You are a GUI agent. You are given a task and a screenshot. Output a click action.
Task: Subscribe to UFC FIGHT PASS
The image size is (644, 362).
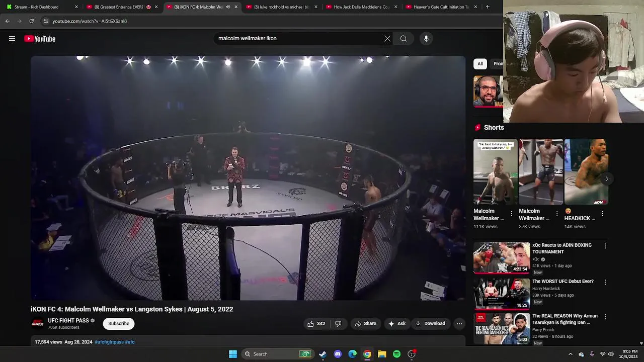(119, 324)
